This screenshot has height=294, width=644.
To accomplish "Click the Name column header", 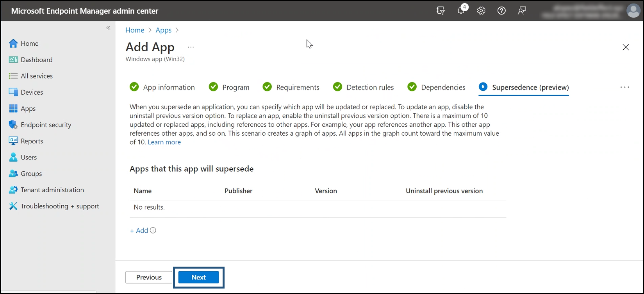I will click(143, 191).
